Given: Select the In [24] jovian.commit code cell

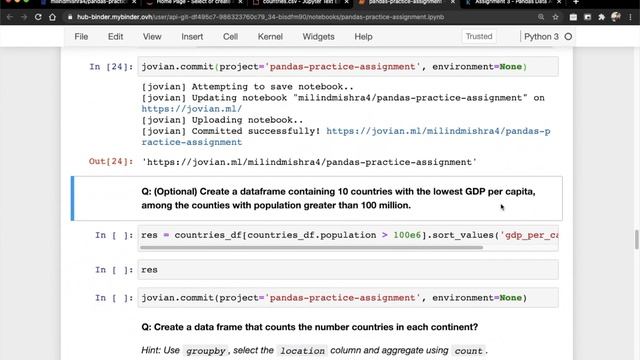Looking at the screenshot, I should point(348,67).
